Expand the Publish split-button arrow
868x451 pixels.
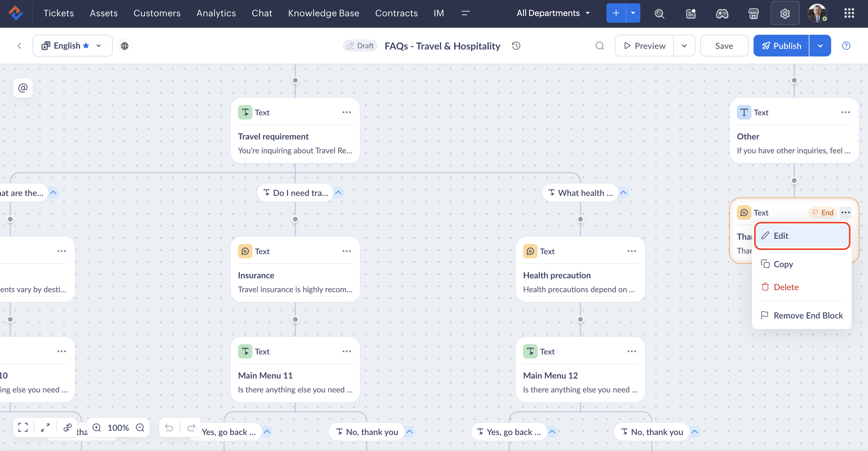point(820,46)
